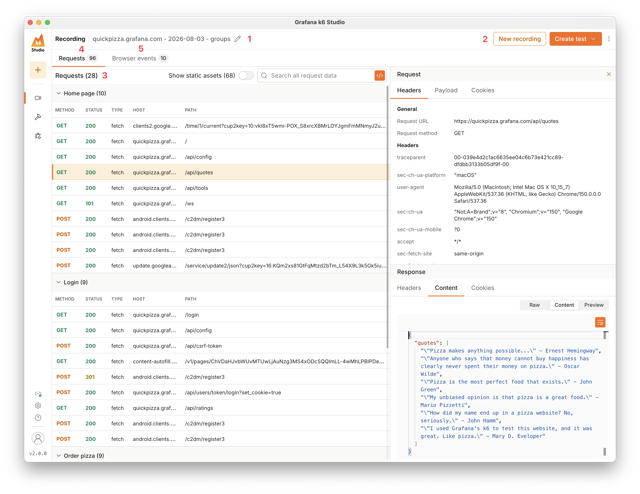This screenshot has width=640, height=494.
Task: Open the user profile avatar icon
Action: pyautogui.click(x=38, y=438)
